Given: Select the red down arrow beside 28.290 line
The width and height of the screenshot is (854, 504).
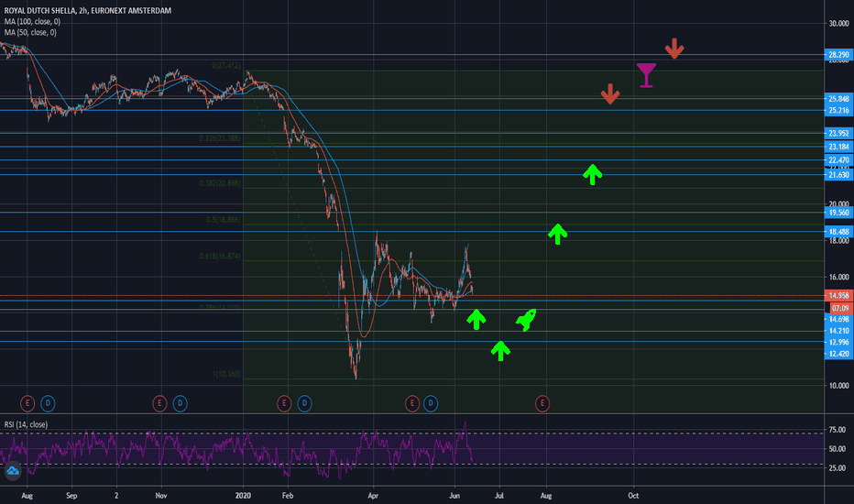Looking at the screenshot, I should 674,49.
